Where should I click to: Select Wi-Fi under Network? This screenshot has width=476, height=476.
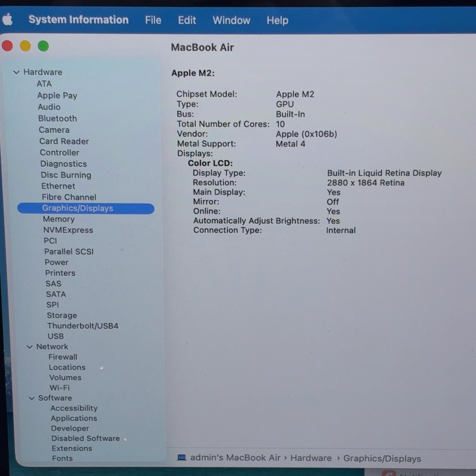(x=59, y=388)
